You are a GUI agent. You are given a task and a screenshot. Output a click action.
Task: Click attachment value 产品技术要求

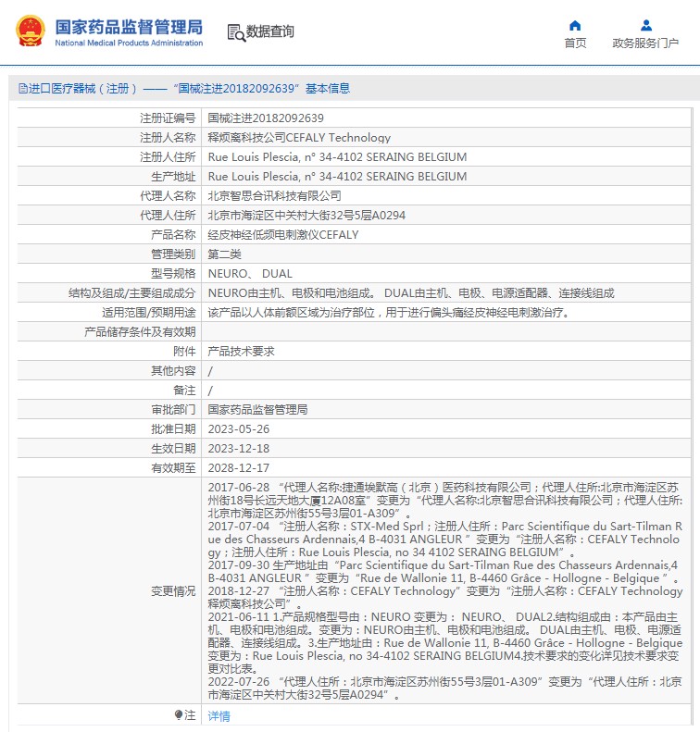pyautogui.click(x=241, y=352)
